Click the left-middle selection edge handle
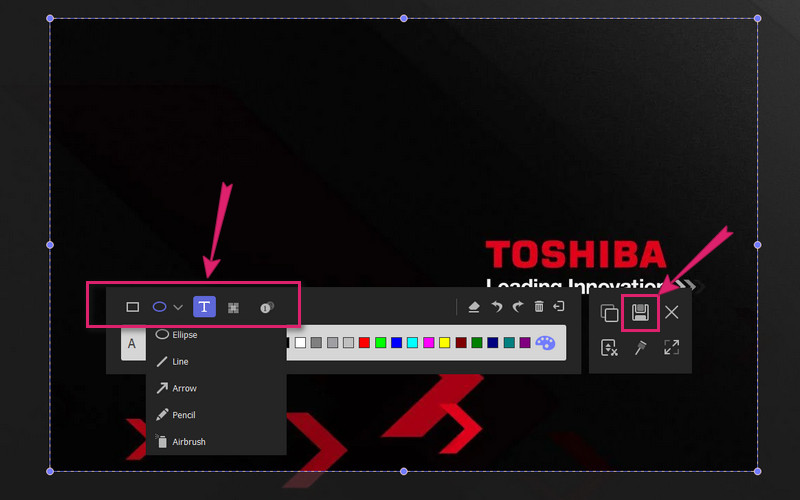 click(x=50, y=245)
